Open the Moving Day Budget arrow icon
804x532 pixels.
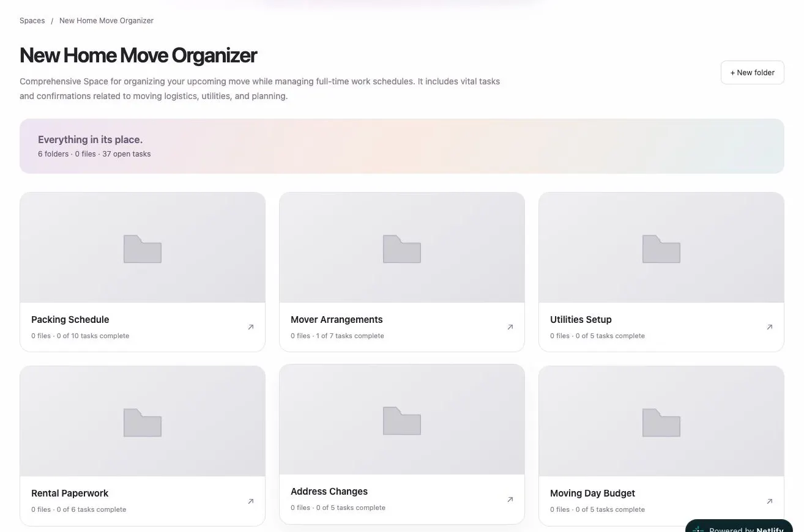(x=770, y=501)
